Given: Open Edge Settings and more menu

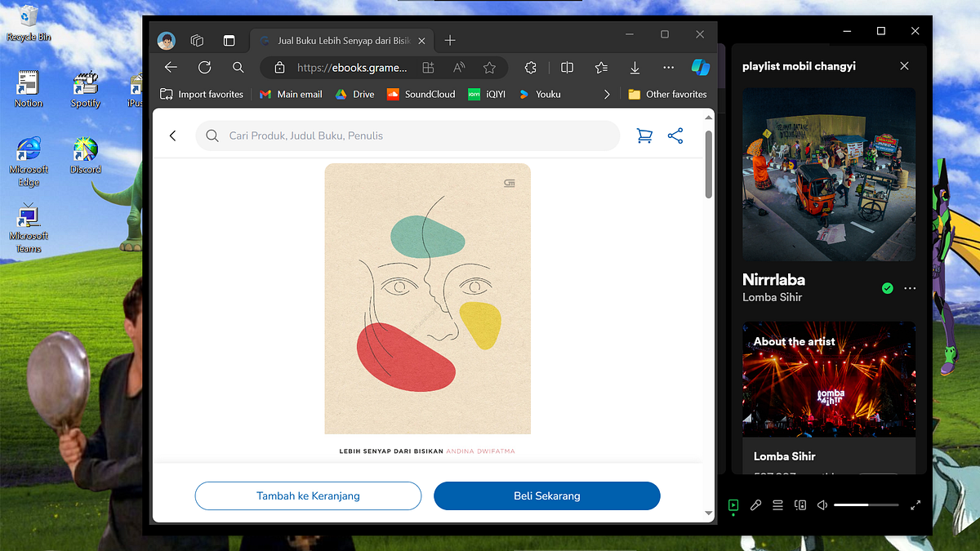Looking at the screenshot, I should (x=668, y=68).
